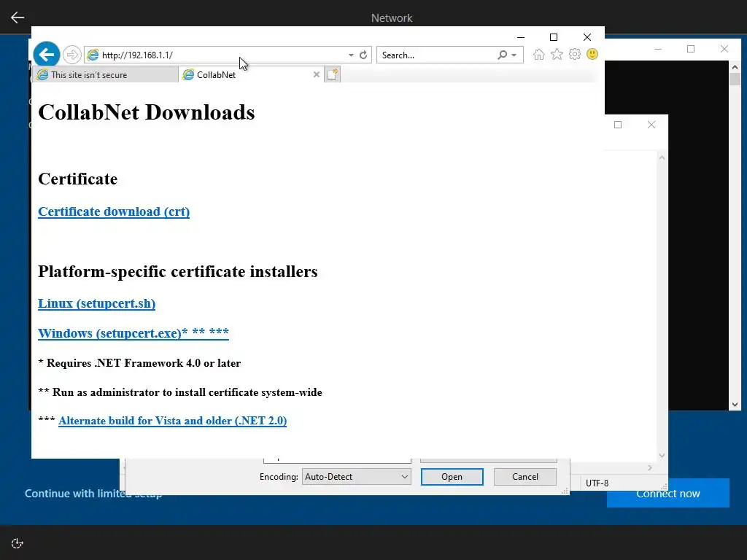Screen dimensions: 747x560
Task: Maximize the background Notepad window
Action: click(618, 125)
